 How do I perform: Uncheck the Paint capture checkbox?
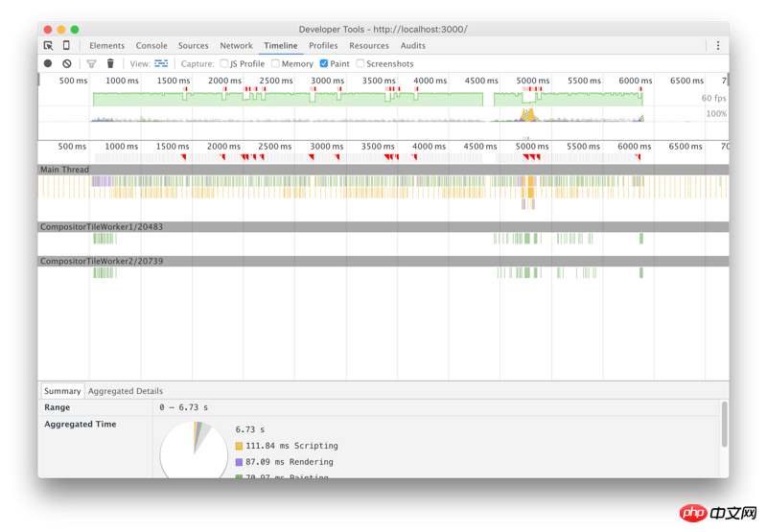point(324,63)
